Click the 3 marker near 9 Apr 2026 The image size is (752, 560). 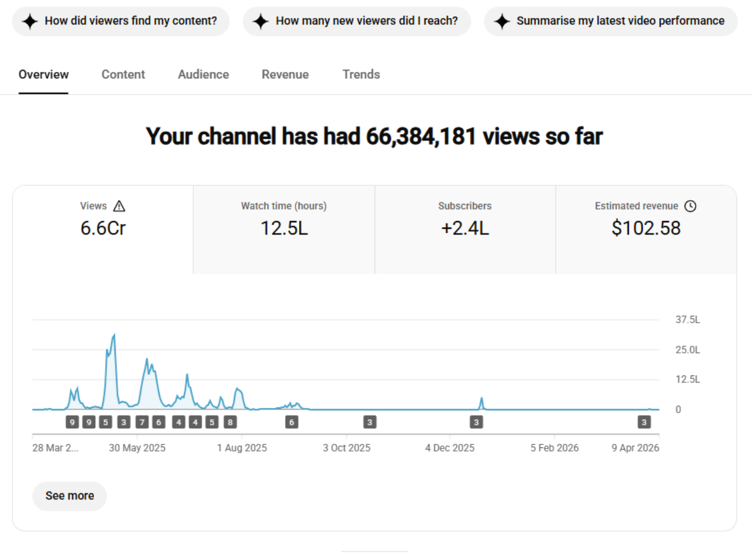(x=643, y=422)
